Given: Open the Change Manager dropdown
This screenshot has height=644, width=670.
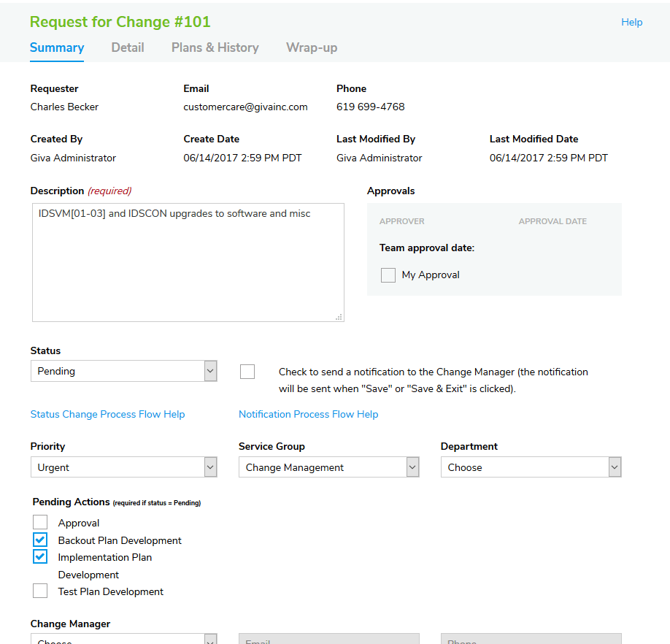Looking at the screenshot, I should (x=124, y=640).
